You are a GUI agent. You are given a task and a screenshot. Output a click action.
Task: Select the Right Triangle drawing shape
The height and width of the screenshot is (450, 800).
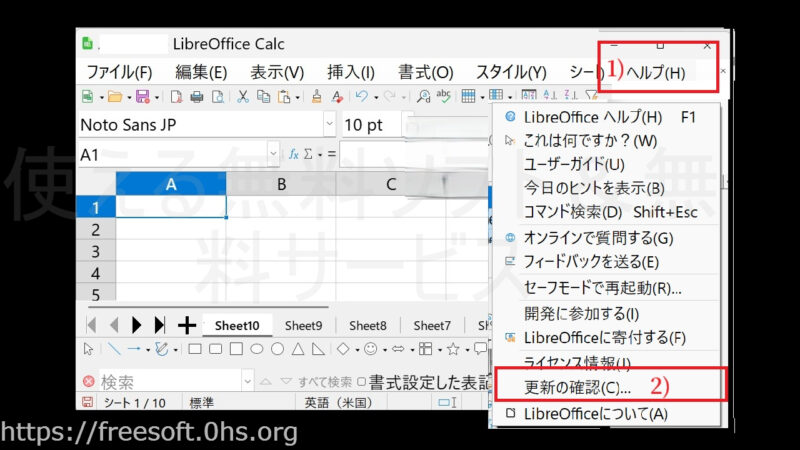pos(317,349)
